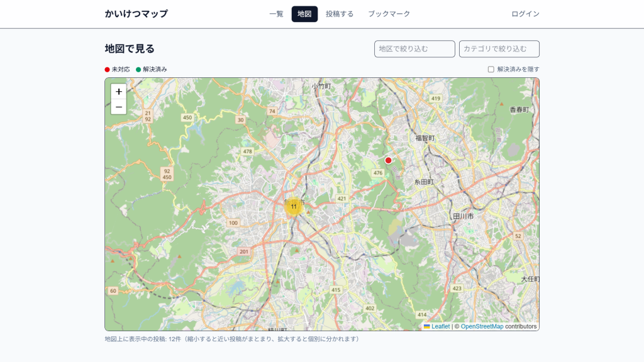Click the route 423 shield on map
This screenshot has height=362, width=644.
click(457, 288)
